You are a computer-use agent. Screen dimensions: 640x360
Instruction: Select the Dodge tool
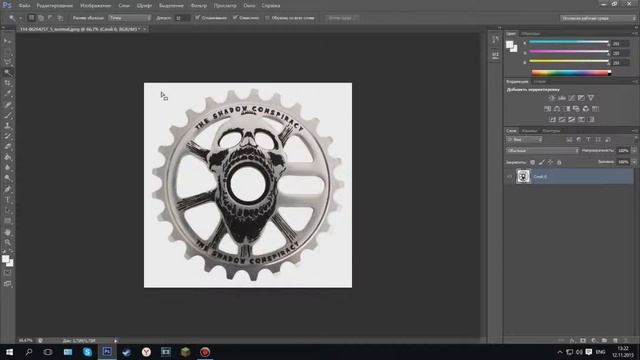7,179
